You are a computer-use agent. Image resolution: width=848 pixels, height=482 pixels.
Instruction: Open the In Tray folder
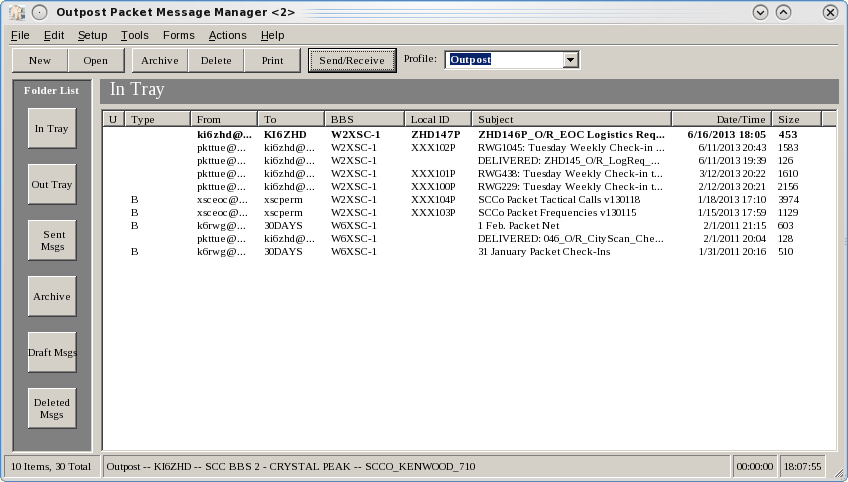click(x=51, y=129)
